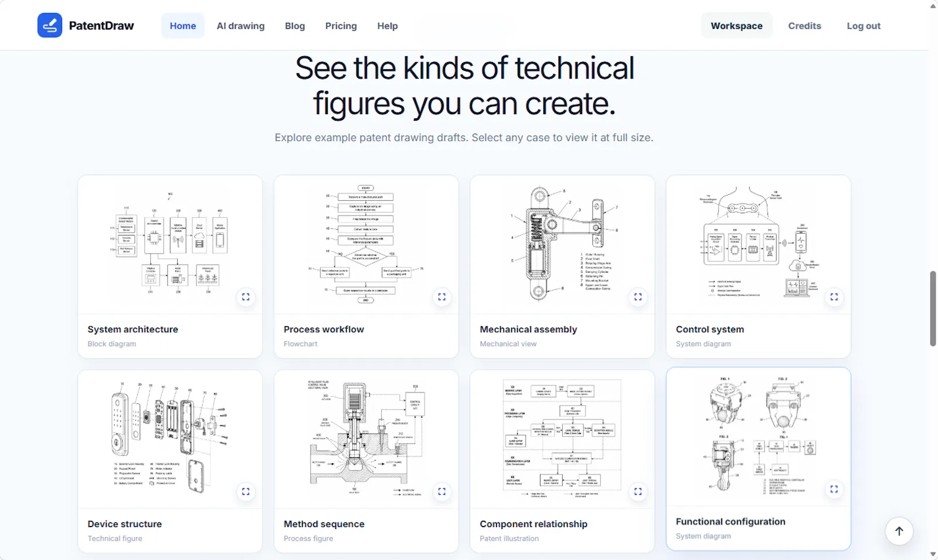This screenshot has width=938, height=560.
Task: Click the back-to-top arrow button
Action: [x=899, y=531]
